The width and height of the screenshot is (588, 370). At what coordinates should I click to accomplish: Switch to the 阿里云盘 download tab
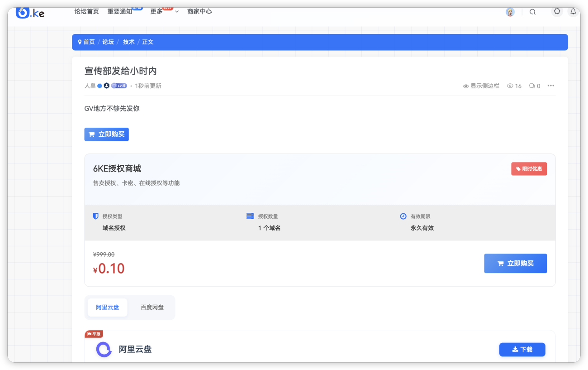pyautogui.click(x=107, y=307)
